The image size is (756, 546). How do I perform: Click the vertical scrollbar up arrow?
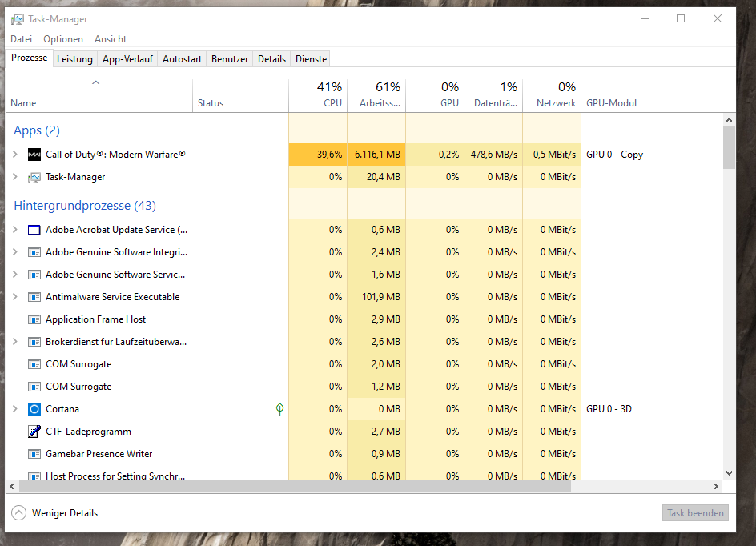click(729, 120)
